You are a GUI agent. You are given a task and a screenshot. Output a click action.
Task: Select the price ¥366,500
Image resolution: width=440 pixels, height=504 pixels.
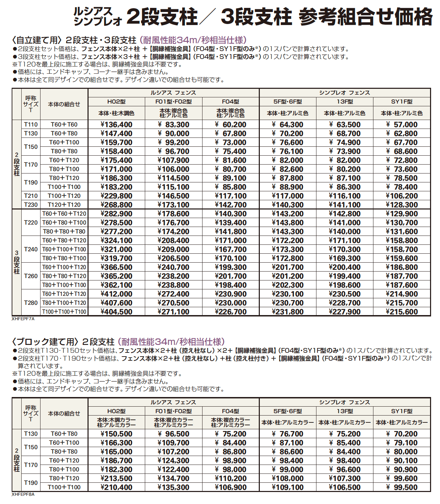116,267
